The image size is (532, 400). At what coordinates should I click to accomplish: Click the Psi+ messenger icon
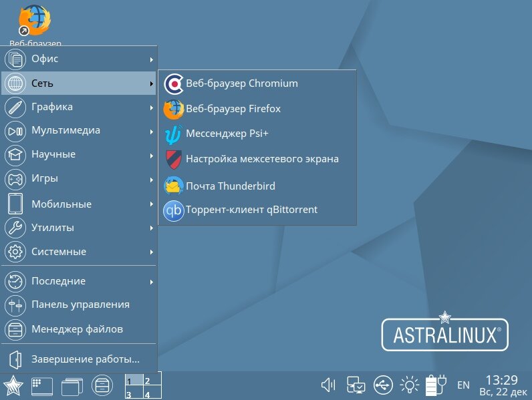click(x=173, y=134)
